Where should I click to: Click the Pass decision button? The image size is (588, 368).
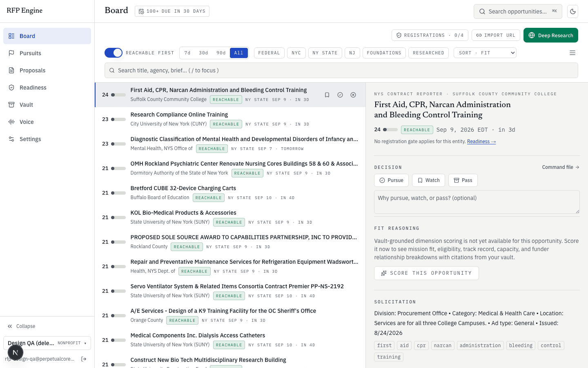tap(463, 180)
